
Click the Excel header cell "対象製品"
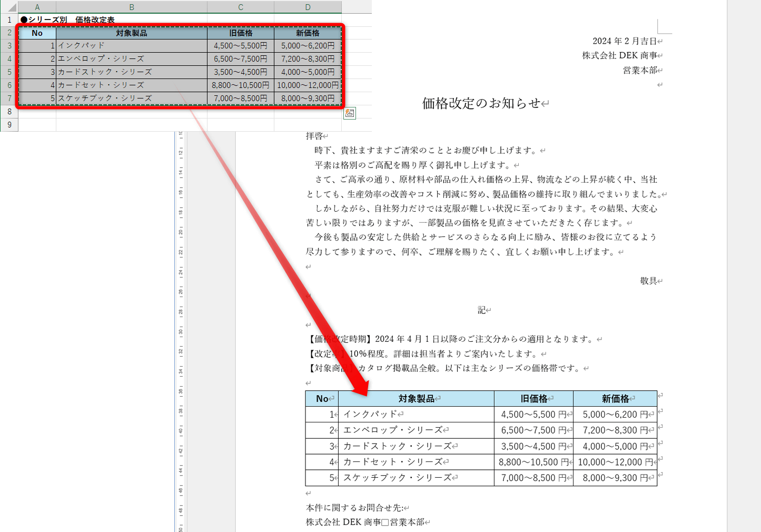tap(132, 33)
